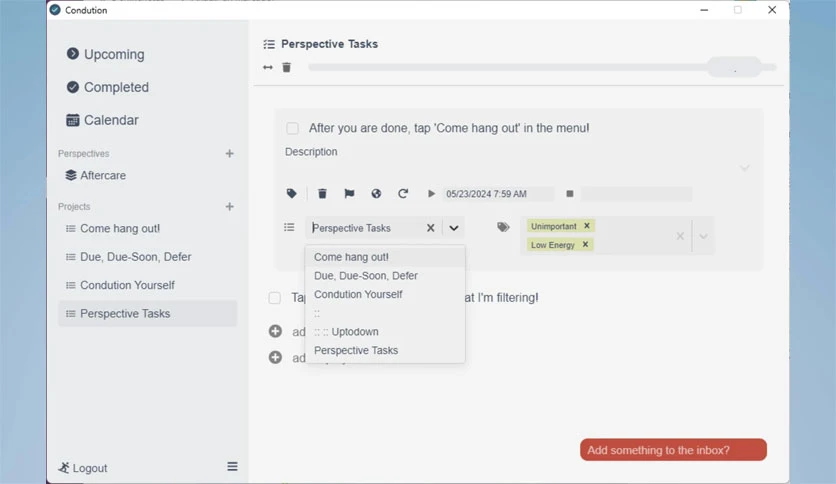Click the upper add-task plus circle icon
Screen dimensions: 836x484
[x=275, y=331]
